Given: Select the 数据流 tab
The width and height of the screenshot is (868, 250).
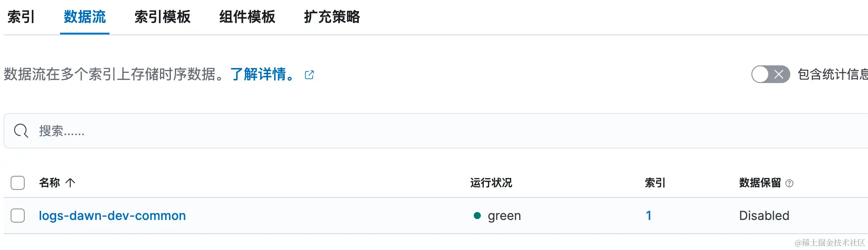Looking at the screenshot, I should [85, 17].
